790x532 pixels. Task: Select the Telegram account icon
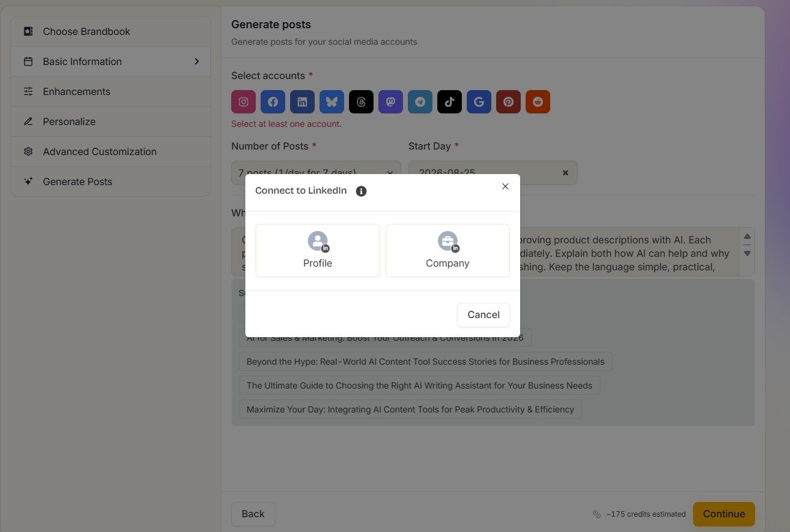pyautogui.click(x=420, y=102)
